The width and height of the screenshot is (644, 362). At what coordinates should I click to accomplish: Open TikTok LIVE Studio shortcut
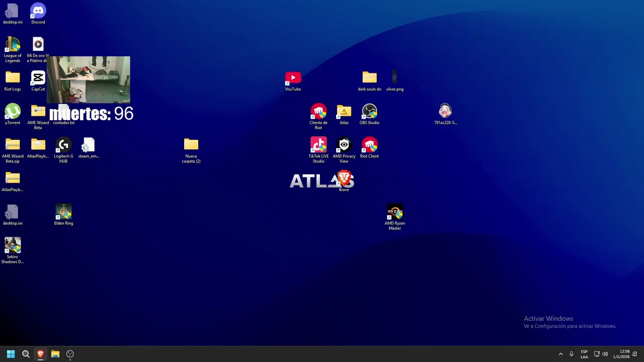click(318, 150)
